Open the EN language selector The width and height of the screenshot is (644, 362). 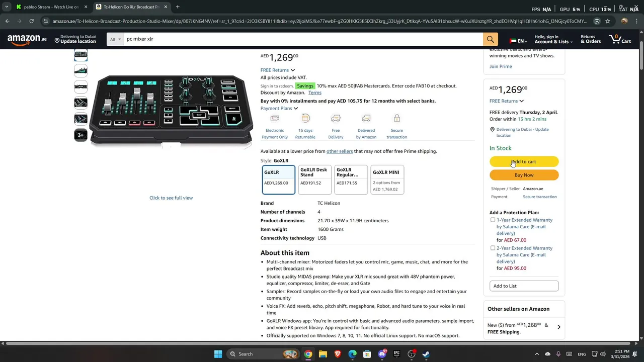(517, 41)
